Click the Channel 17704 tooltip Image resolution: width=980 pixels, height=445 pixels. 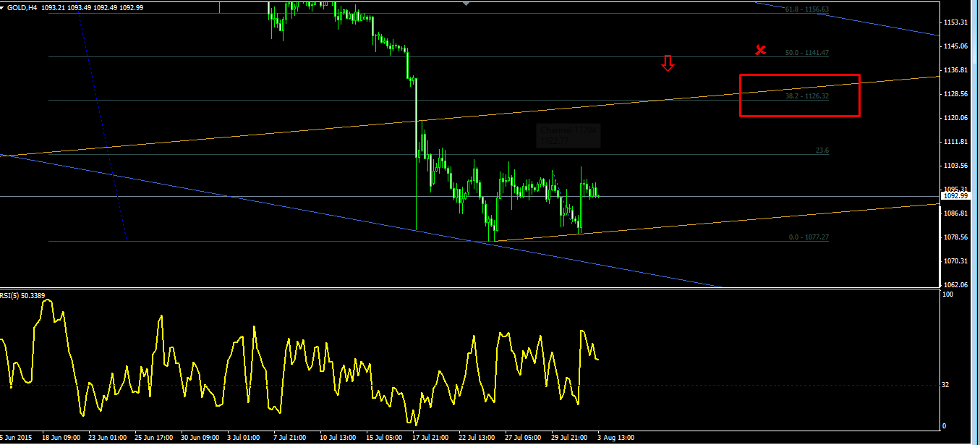tap(568, 135)
